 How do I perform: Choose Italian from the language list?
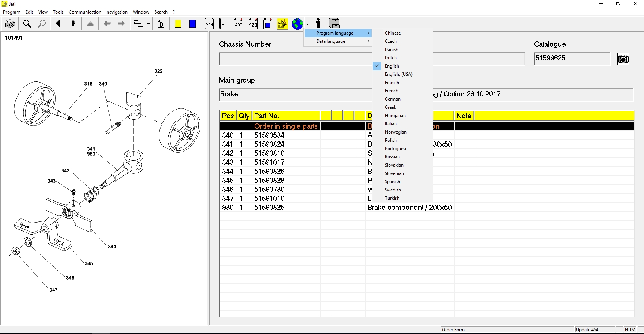(x=402, y=124)
